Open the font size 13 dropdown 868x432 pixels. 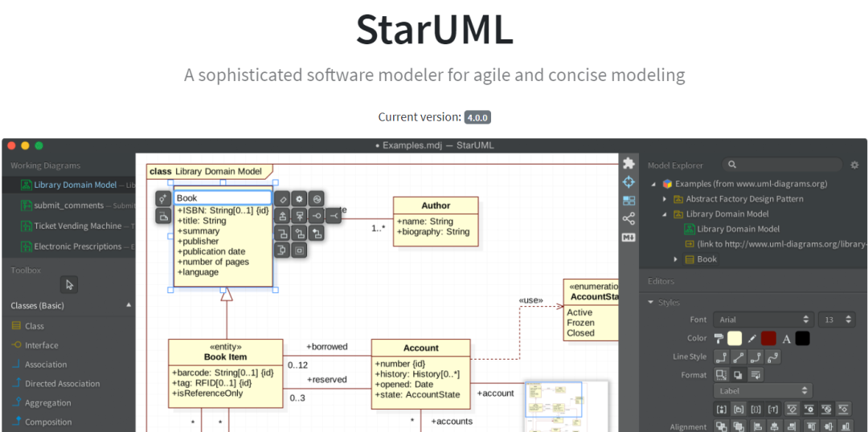pyautogui.click(x=836, y=319)
